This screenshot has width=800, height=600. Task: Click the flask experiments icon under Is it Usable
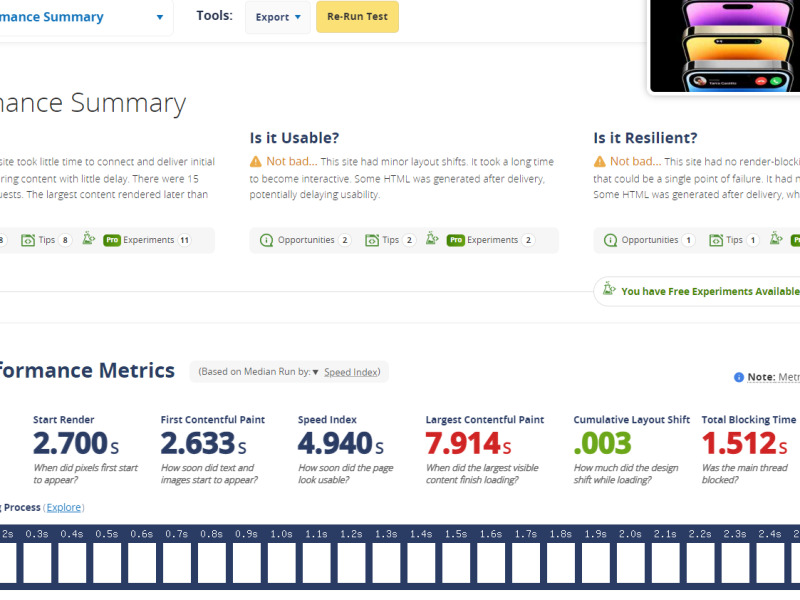432,239
